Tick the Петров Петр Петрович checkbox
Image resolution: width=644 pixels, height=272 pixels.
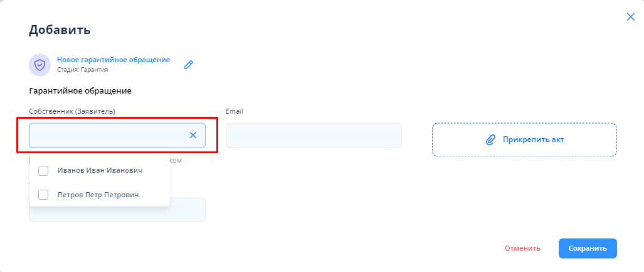pyautogui.click(x=44, y=195)
